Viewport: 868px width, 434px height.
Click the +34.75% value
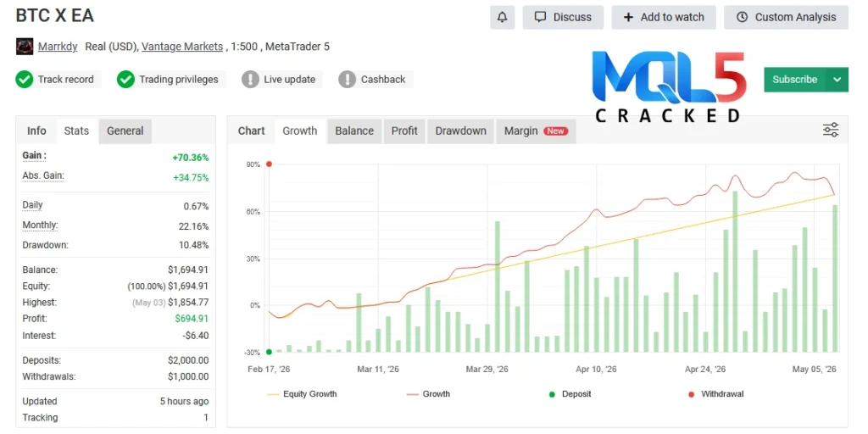click(191, 178)
